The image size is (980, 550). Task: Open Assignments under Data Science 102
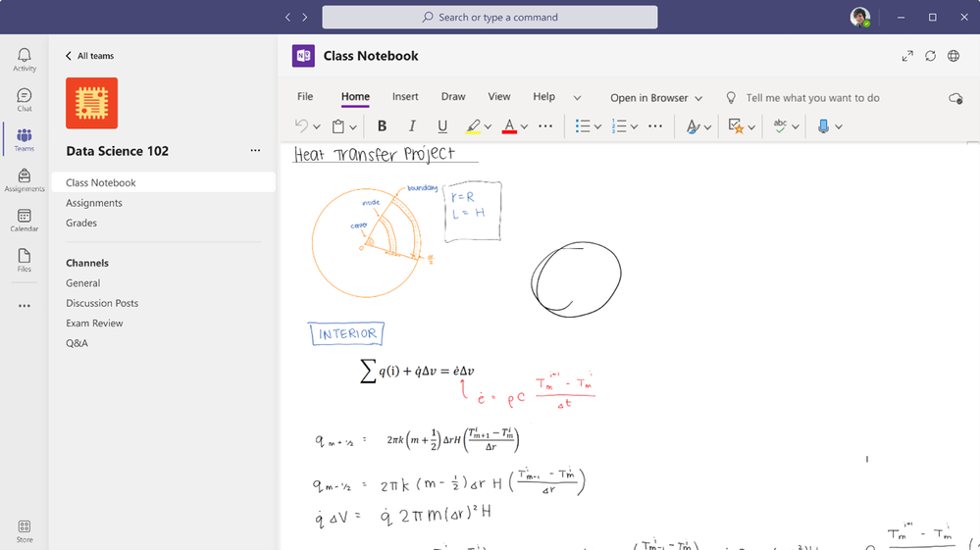pyautogui.click(x=94, y=203)
